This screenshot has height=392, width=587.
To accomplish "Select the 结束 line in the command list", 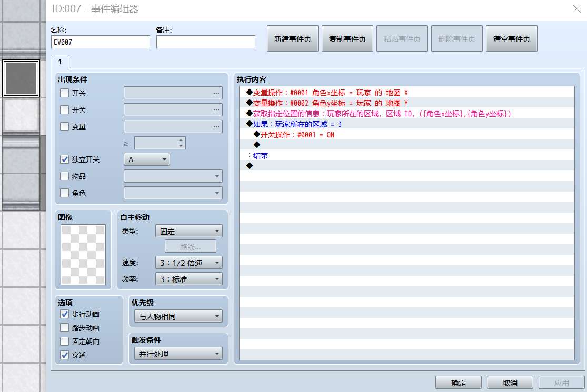I will pyautogui.click(x=406, y=155).
